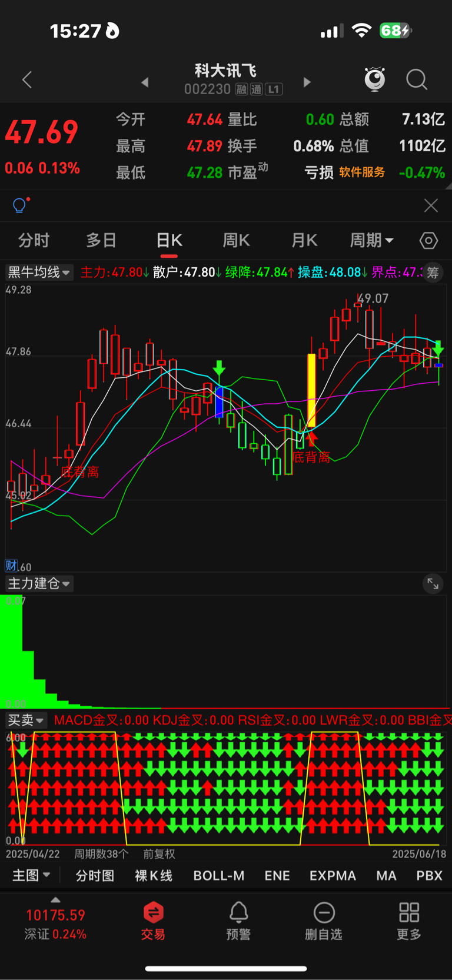This screenshot has height=980, width=452.
Task: Tap 操盘:48.08 legend value
Action: 333,272
